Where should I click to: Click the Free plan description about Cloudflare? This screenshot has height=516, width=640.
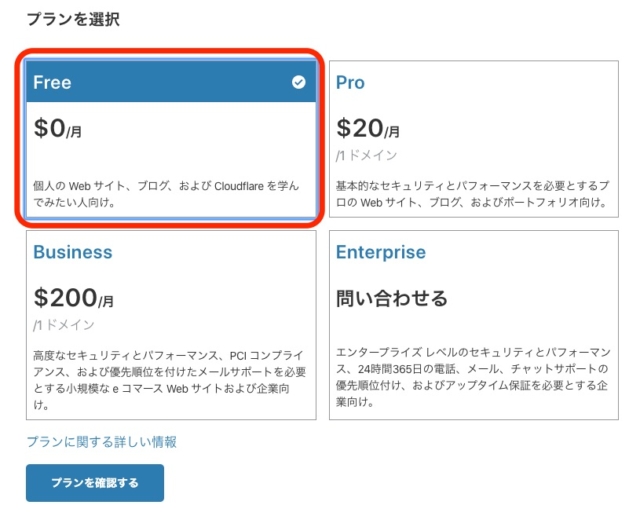point(166,194)
